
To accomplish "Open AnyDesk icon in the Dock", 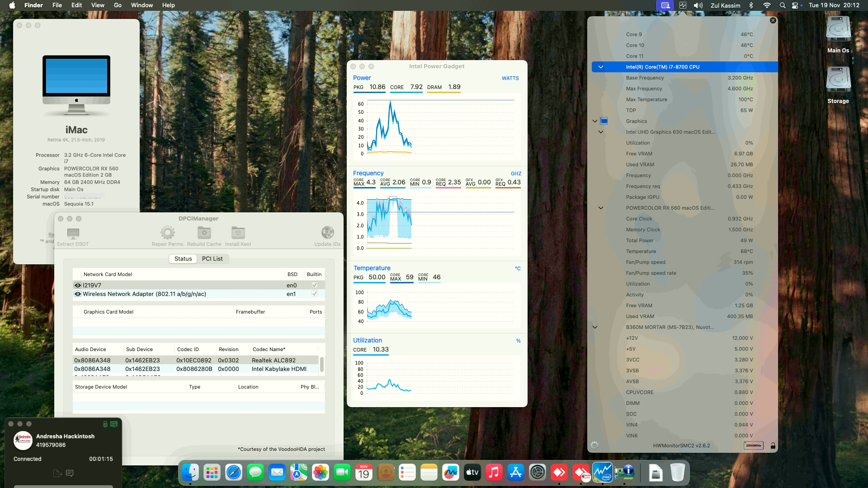I will (559, 472).
